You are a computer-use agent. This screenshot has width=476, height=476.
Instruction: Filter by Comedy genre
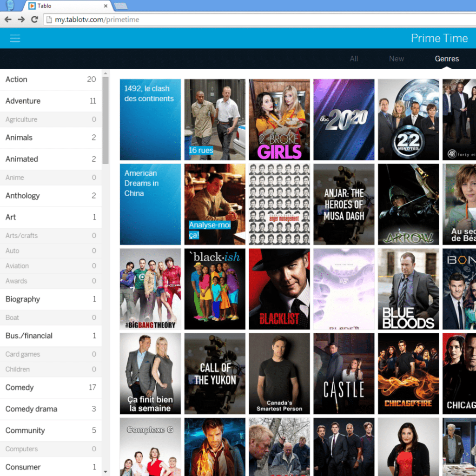tap(51, 388)
